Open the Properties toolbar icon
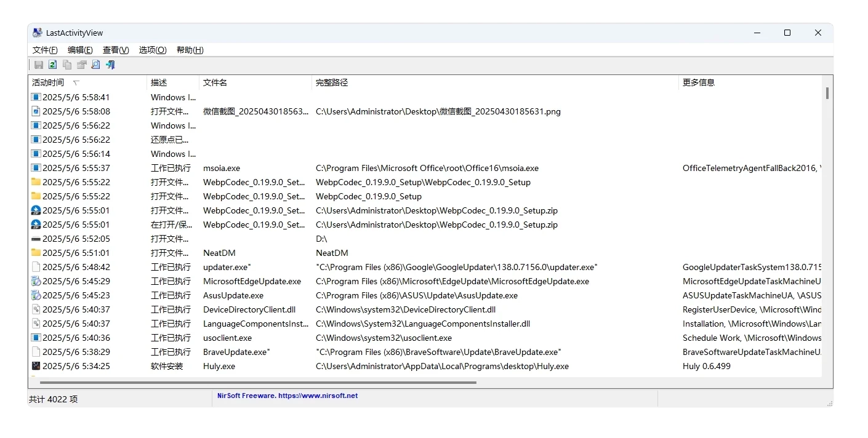The image size is (868, 438). pos(81,65)
